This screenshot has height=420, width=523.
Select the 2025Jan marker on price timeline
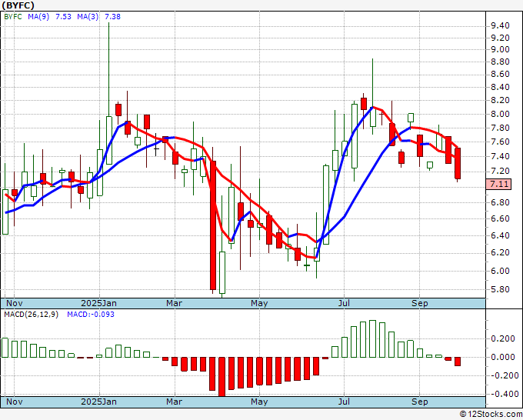click(x=98, y=303)
